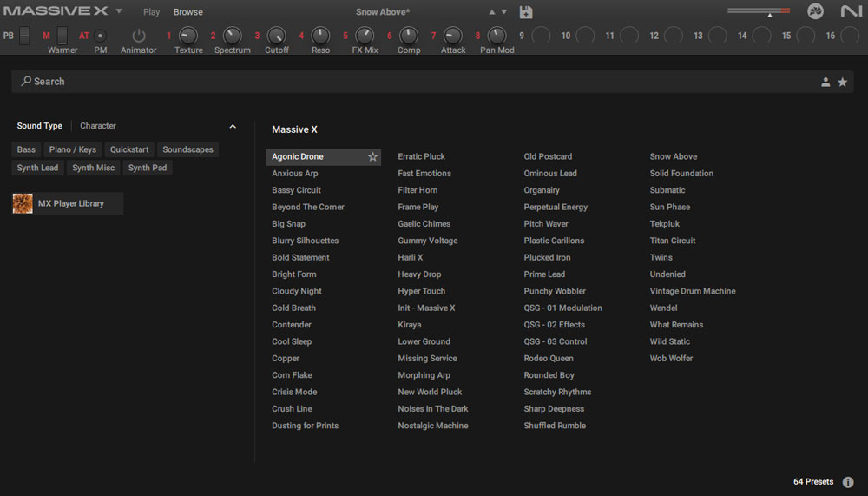Load next preset with down arrow
The height and width of the screenshot is (496, 868).
point(503,11)
